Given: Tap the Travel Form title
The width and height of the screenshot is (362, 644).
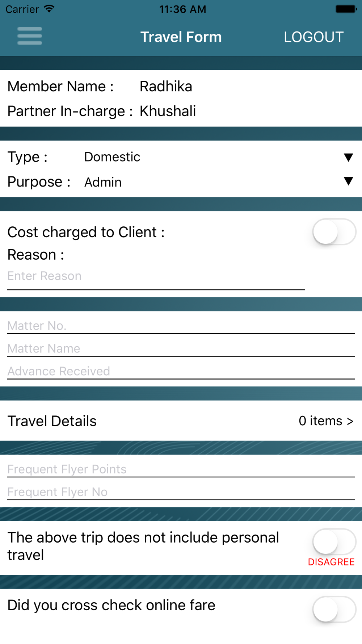Looking at the screenshot, I should pyautogui.click(x=181, y=37).
